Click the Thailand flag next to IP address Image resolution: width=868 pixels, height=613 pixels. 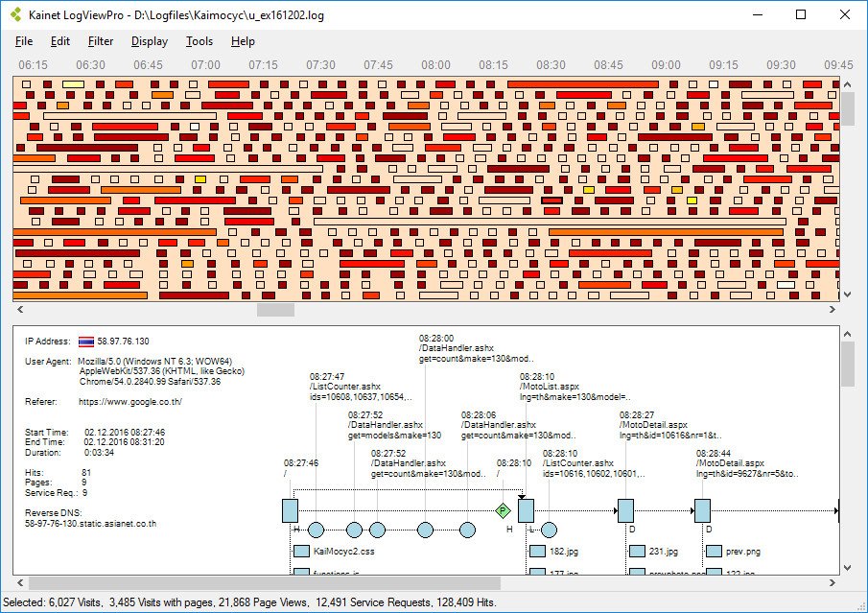pos(86,342)
